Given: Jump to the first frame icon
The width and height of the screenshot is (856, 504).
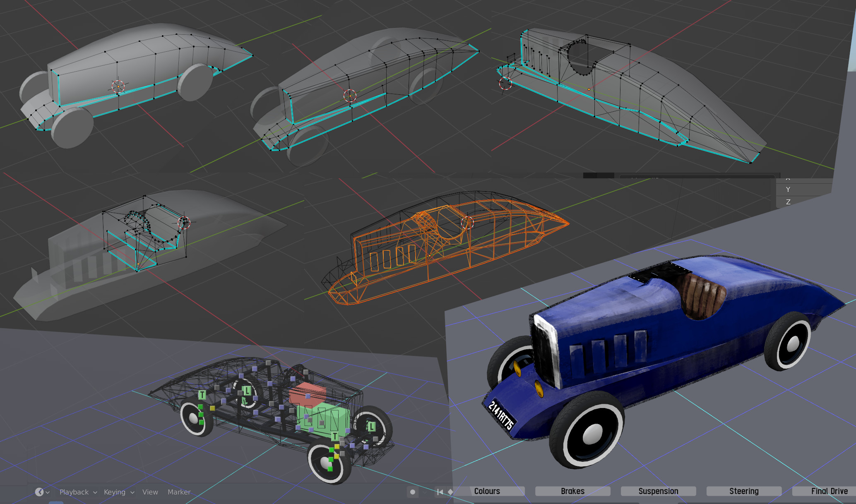Looking at the screenshot, I should pyautogui.click(x=440, y=492).
